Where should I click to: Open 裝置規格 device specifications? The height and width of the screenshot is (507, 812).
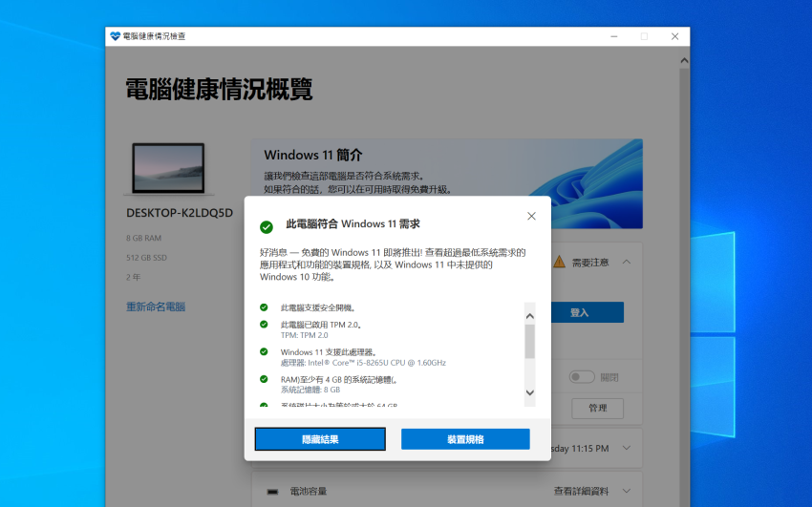coord(465,439)
